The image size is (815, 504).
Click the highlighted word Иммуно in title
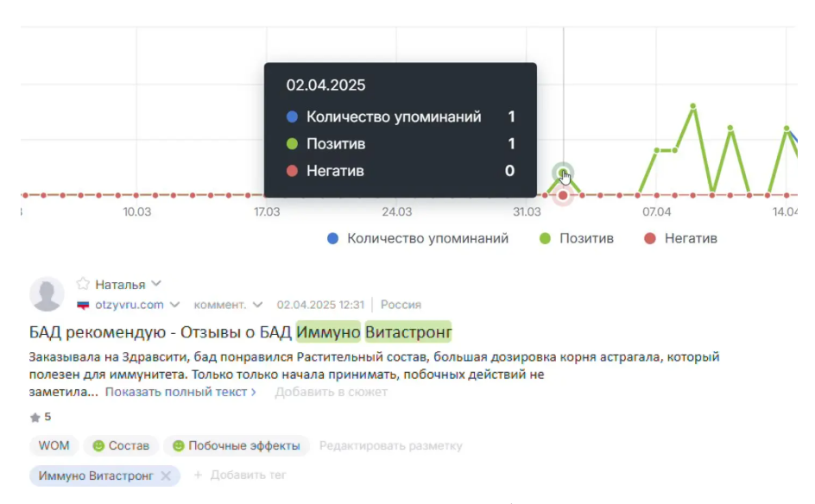pyautogui.click(x=328, y=332)
